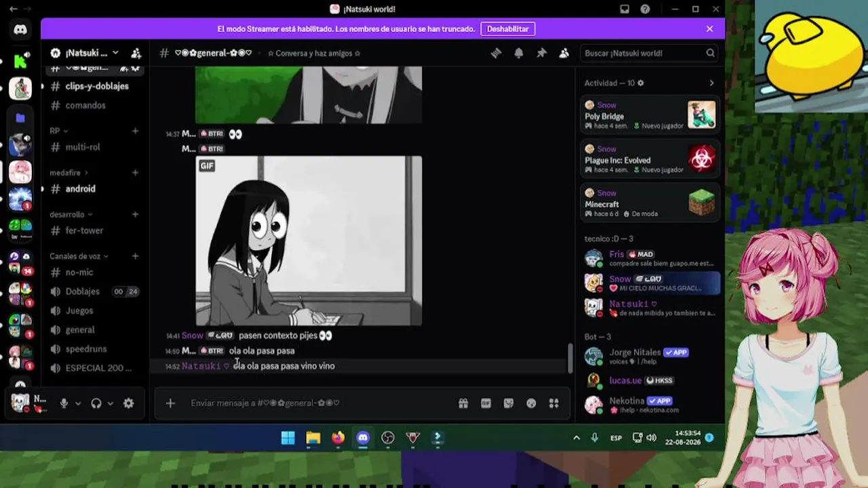
Task: Open Plague Inc: Evolved activity card
Action: tap(650, 159)
